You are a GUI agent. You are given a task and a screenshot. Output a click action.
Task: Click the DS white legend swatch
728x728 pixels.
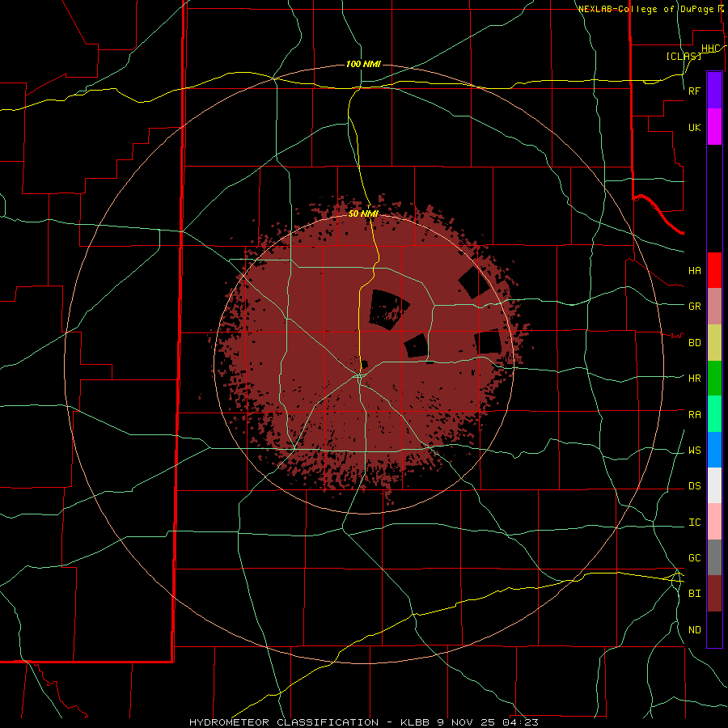714,485
